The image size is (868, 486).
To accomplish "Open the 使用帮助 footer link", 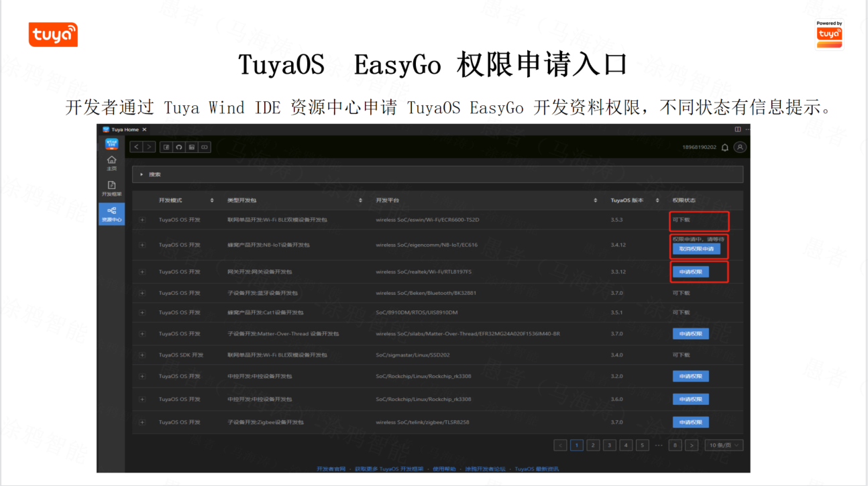I will pos(444,469).
